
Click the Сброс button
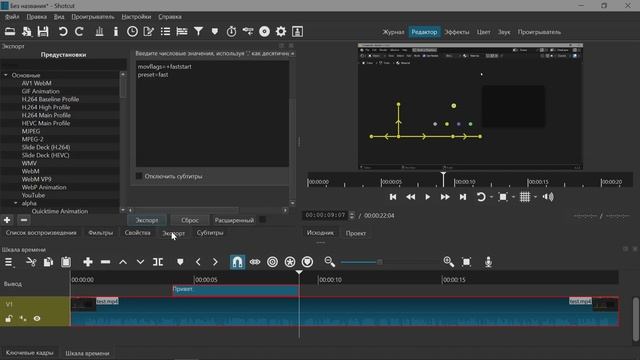190,220
